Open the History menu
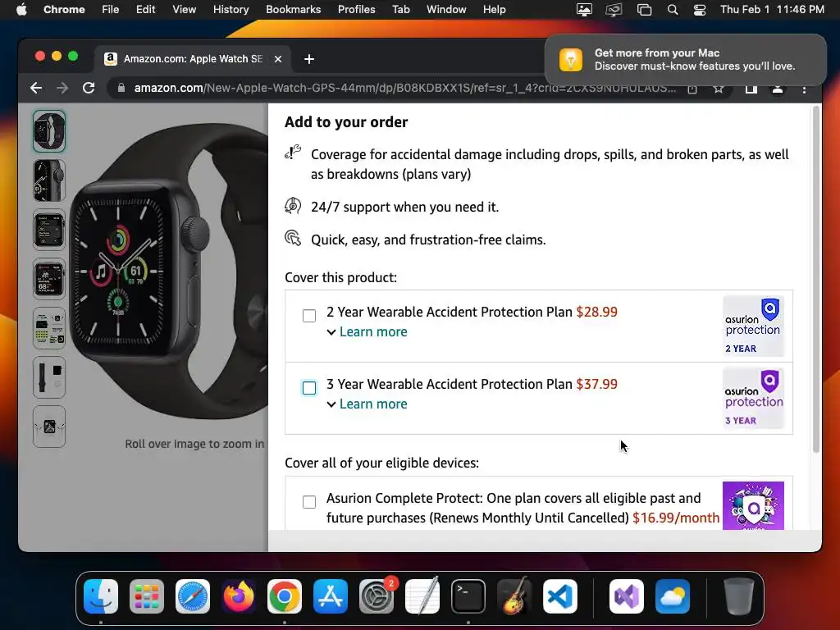This screenshot has width=840, height=630. [x=231, y=10]
